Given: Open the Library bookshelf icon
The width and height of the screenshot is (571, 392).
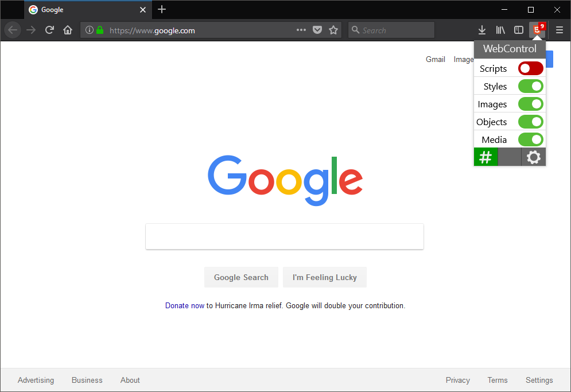Looking at the screenshot, I should click(x=500, y=30).
